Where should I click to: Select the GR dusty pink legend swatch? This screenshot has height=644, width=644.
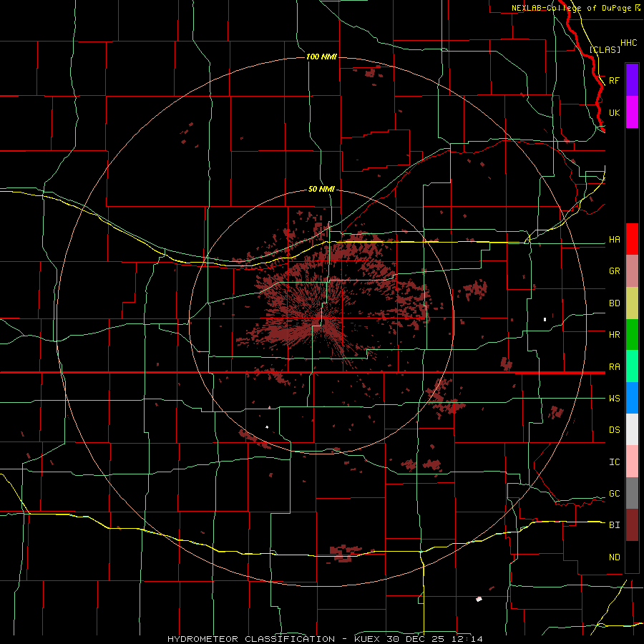pos(632,270)
